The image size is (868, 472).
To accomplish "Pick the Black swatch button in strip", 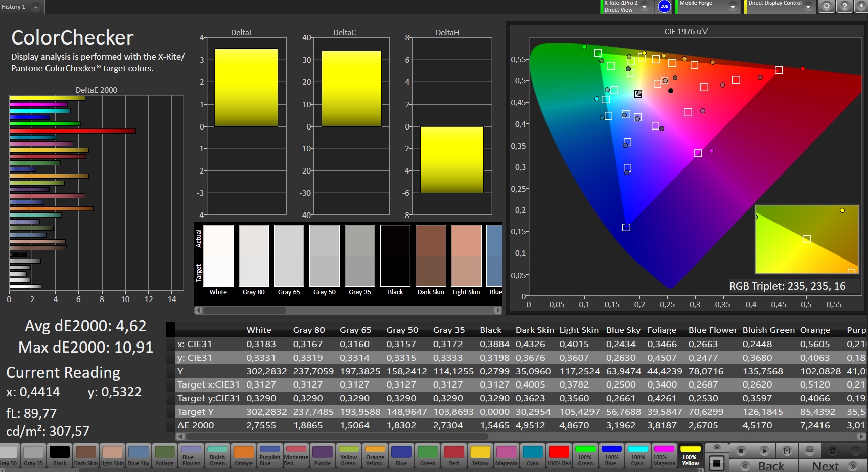I will click(x=59, y=455).
